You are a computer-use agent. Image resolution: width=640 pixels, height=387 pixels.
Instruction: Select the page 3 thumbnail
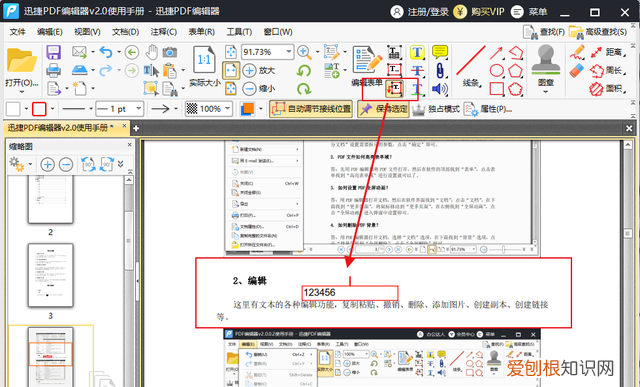click(51, 275)
